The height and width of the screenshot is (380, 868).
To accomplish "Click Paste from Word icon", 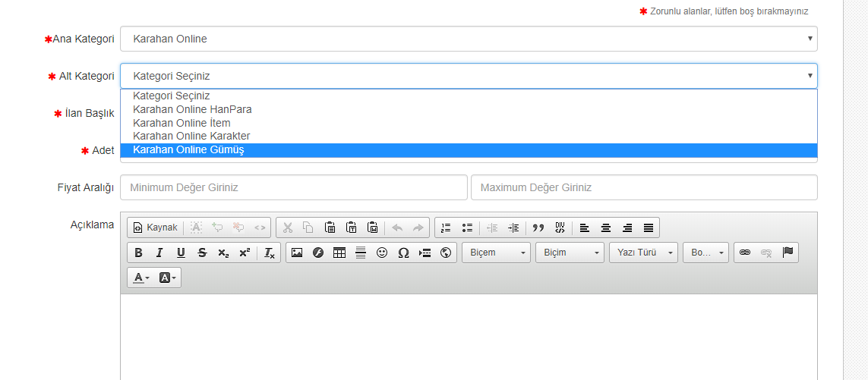I will tap(373, 228).
